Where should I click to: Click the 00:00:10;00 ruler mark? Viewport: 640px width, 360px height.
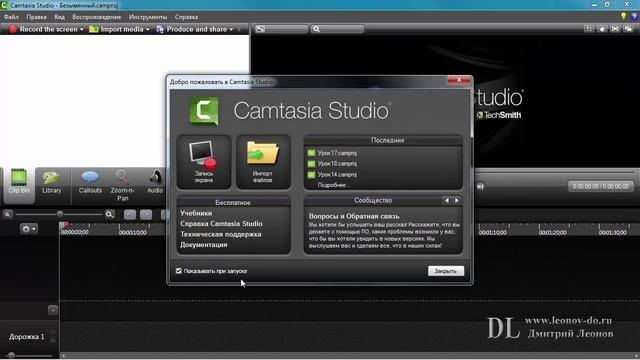133,232
